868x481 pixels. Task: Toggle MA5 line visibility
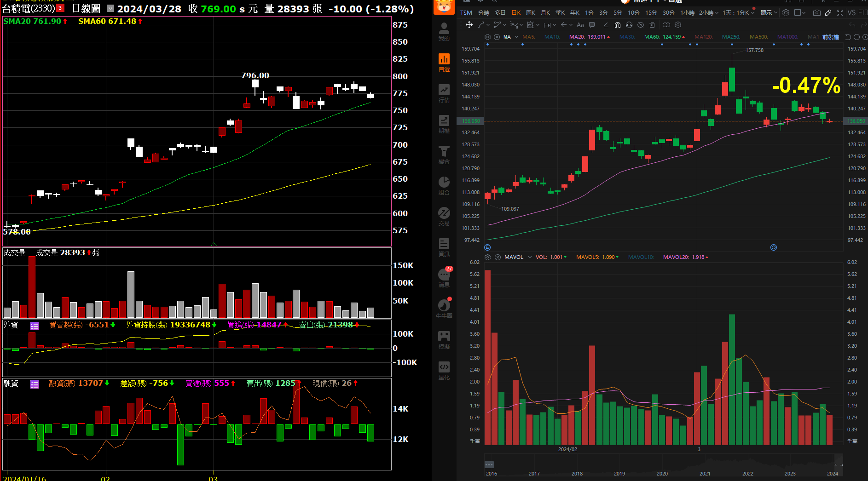click(x=529, y=37)
